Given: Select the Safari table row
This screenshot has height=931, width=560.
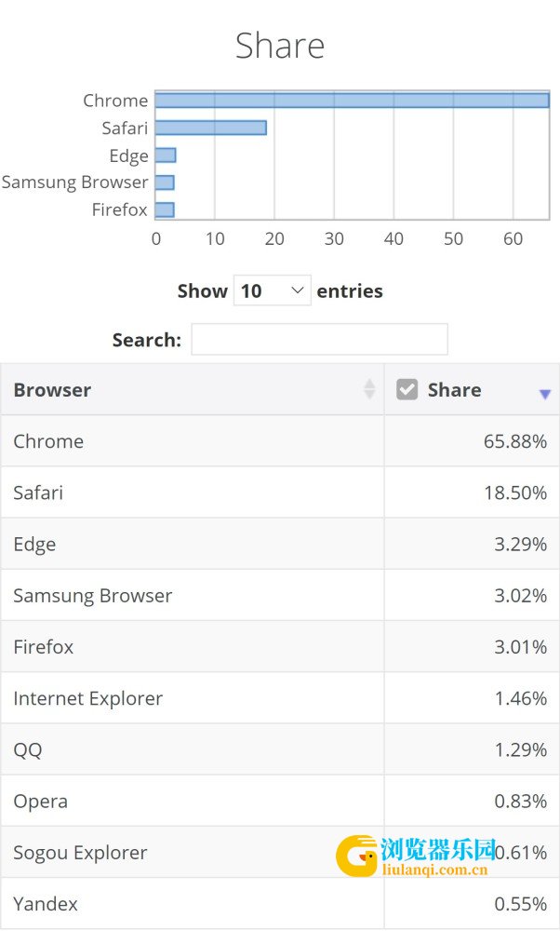Looking at the screenshot, I should point(280,492).
